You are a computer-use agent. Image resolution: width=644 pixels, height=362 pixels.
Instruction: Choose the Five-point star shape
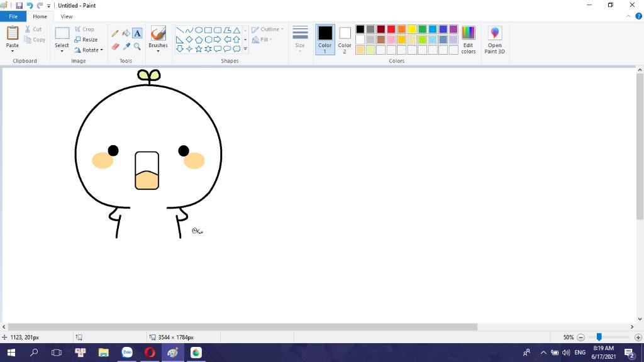[199, 49]
